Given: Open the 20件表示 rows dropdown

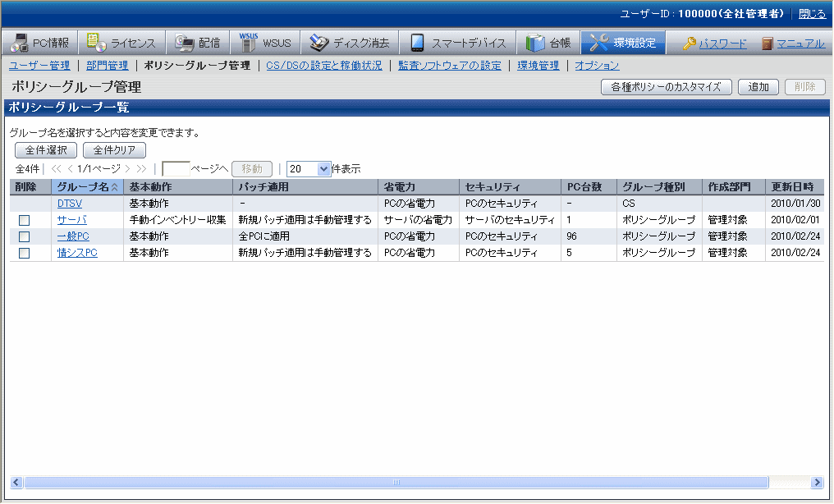Looking at the screenshot, I should coord(323,169).
